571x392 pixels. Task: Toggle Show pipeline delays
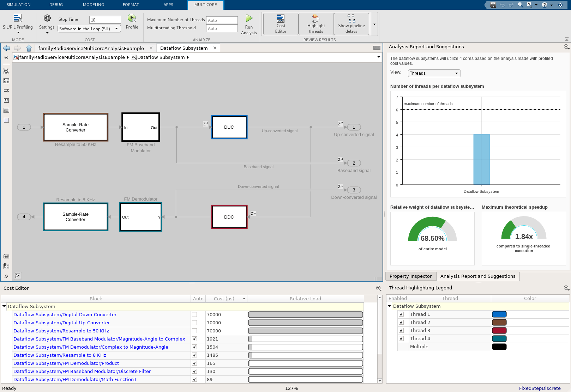pyautogui.click(x=351, y=24)
